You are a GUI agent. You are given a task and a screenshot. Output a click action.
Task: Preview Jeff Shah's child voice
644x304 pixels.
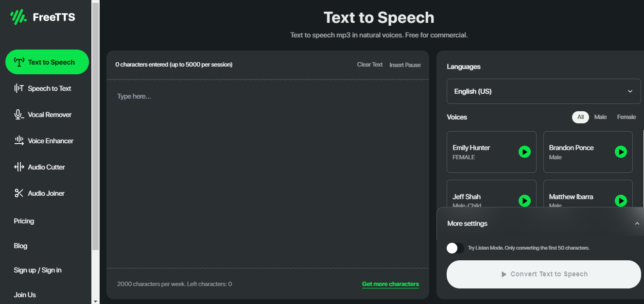524,201
